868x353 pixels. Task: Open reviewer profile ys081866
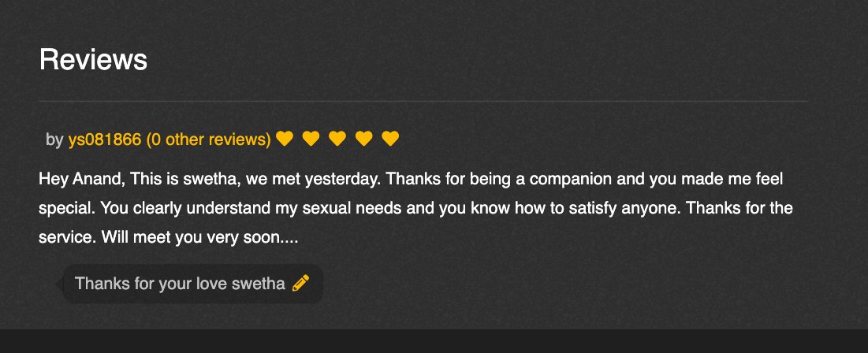tap(105, 139)
